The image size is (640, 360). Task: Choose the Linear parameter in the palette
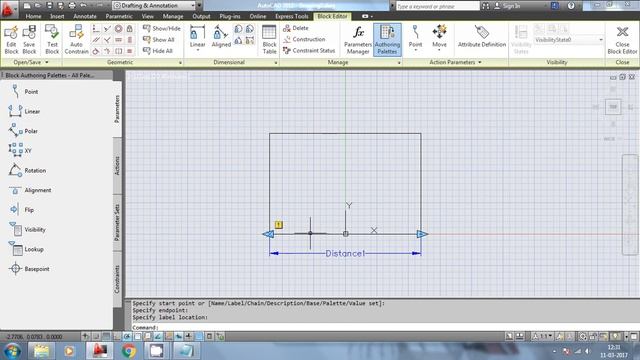24,111
